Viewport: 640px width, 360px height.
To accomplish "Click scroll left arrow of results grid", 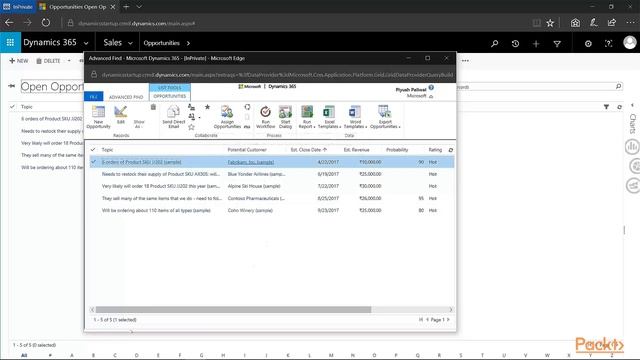I will coord(92,309).
